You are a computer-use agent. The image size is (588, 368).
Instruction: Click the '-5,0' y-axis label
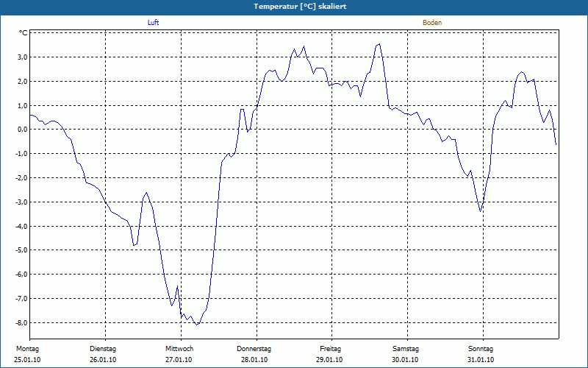pos(22,250)
